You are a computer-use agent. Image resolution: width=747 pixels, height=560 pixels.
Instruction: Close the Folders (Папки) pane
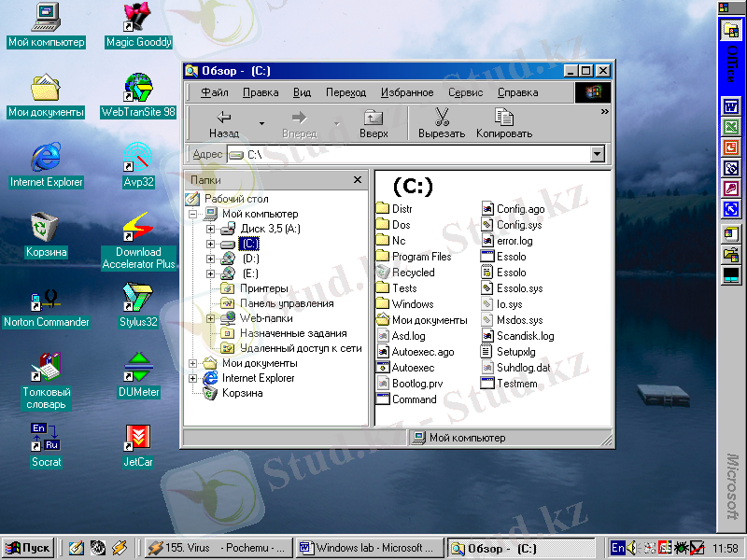[x=357, y=180]
